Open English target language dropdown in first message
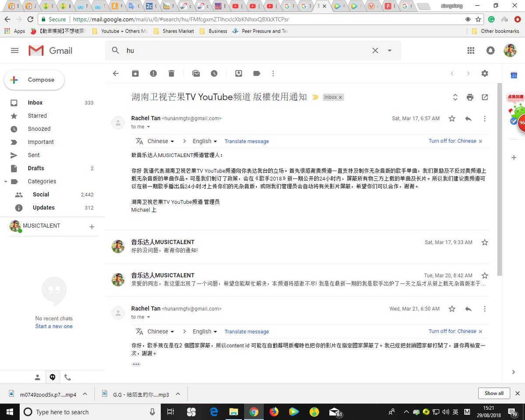This screenshot has width=525, height=420. [205, 141]
